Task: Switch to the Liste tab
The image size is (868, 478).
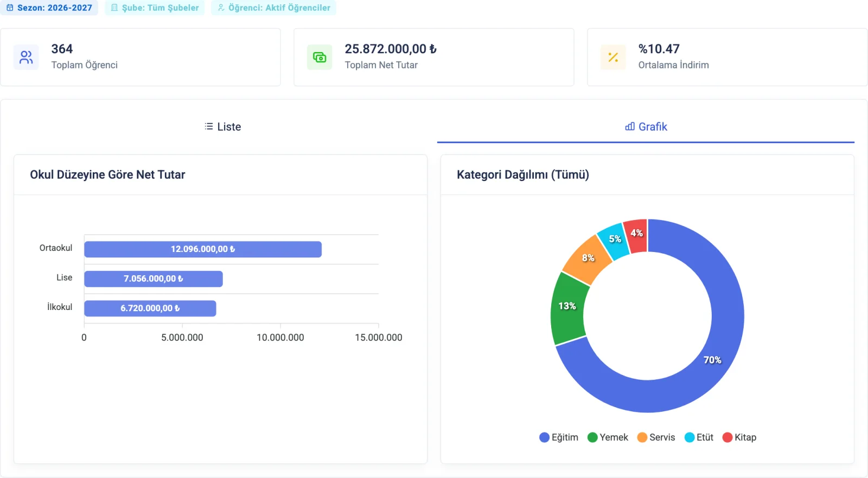Action: (x=223, y=127)
